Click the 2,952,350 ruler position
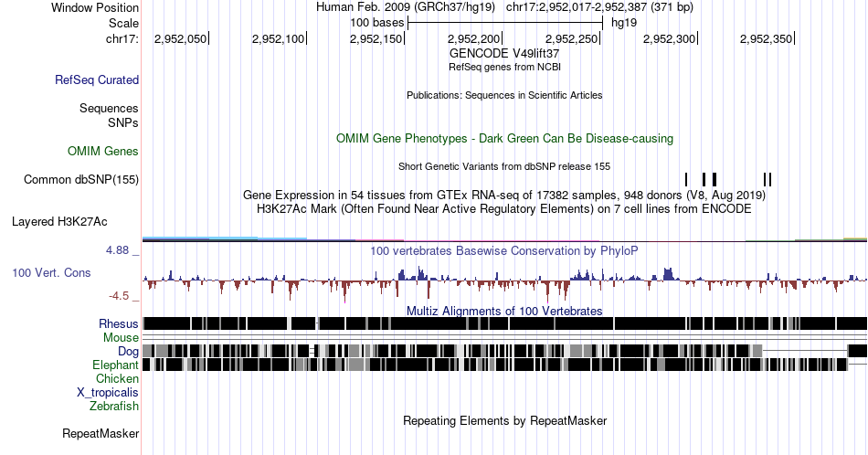This screenshot has width=868, height=455. click(767, 38)
